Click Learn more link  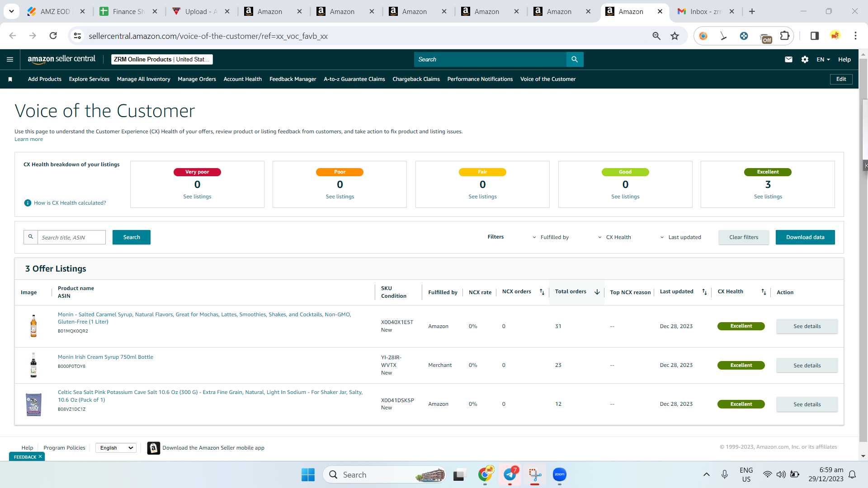(x=28, y=139)
